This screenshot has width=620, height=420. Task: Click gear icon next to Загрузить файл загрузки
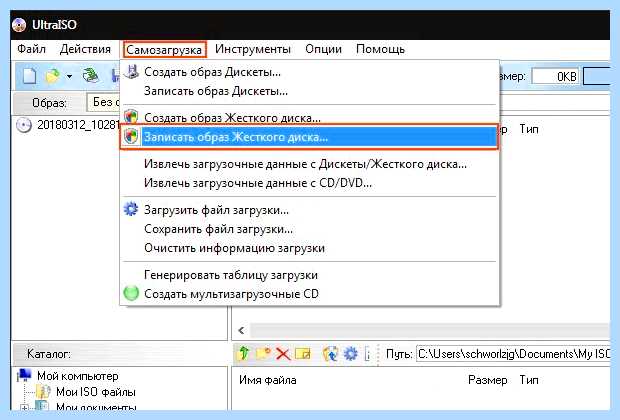[131, 209]
